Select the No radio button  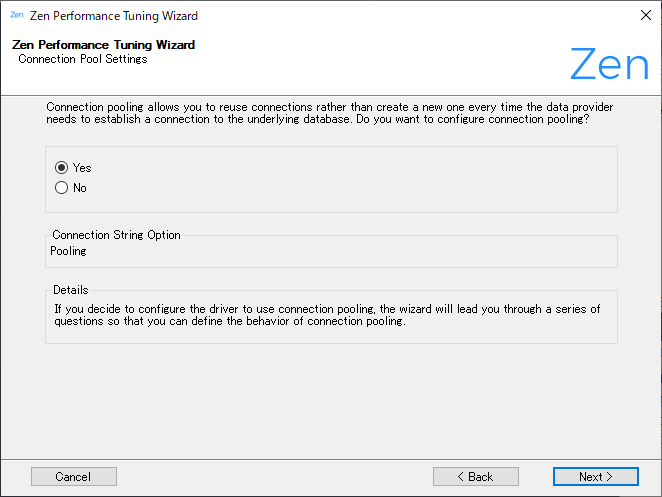point(62,188)
